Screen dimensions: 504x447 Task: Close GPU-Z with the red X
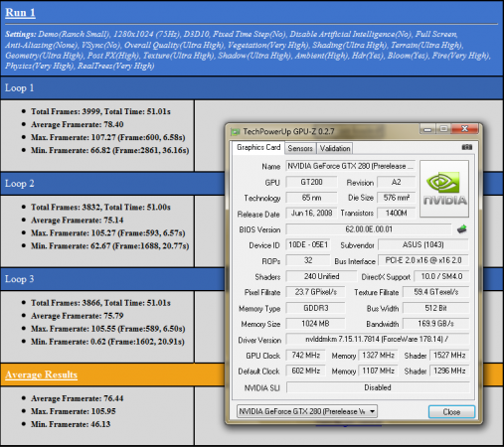[465, 129]
